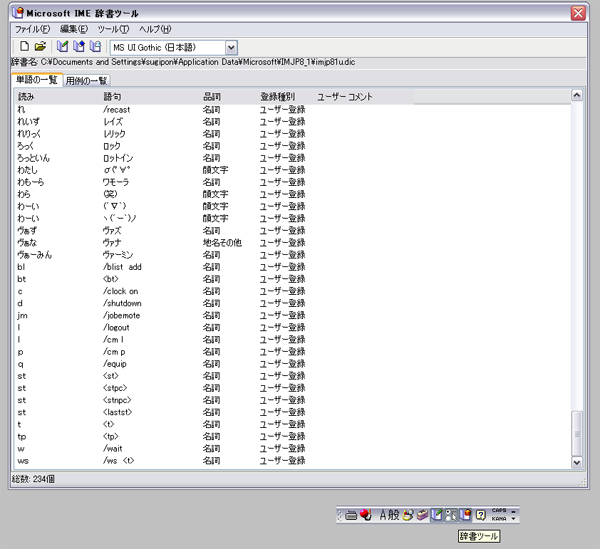
Task: Open the 編集(E) menu
Action: tap(74, 29)
